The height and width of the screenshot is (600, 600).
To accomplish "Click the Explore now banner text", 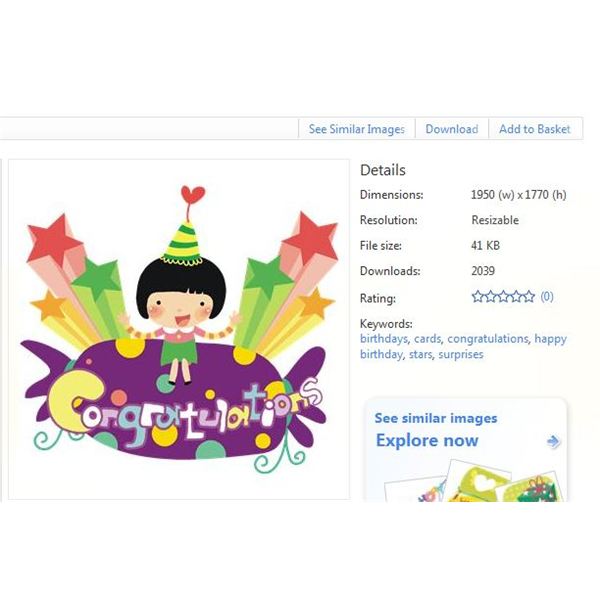I will click(x=427, y=440).
